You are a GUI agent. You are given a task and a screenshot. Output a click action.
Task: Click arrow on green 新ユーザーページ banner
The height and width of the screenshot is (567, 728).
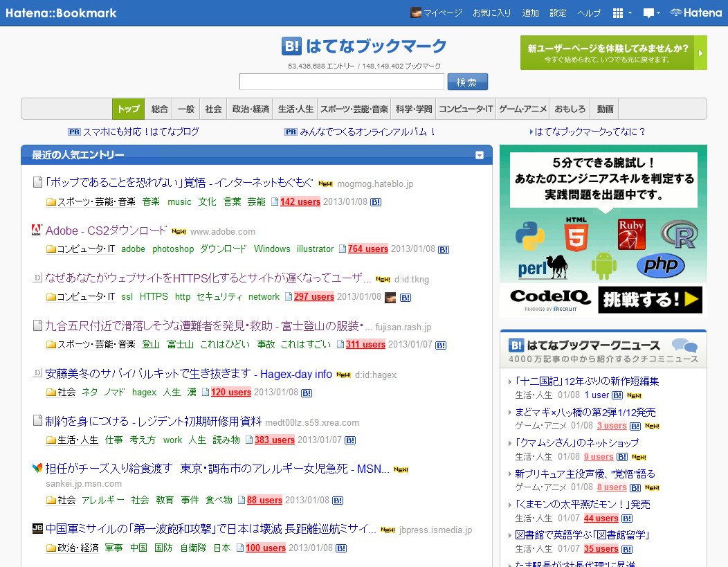pyautogui.click(x=700, y=53)
